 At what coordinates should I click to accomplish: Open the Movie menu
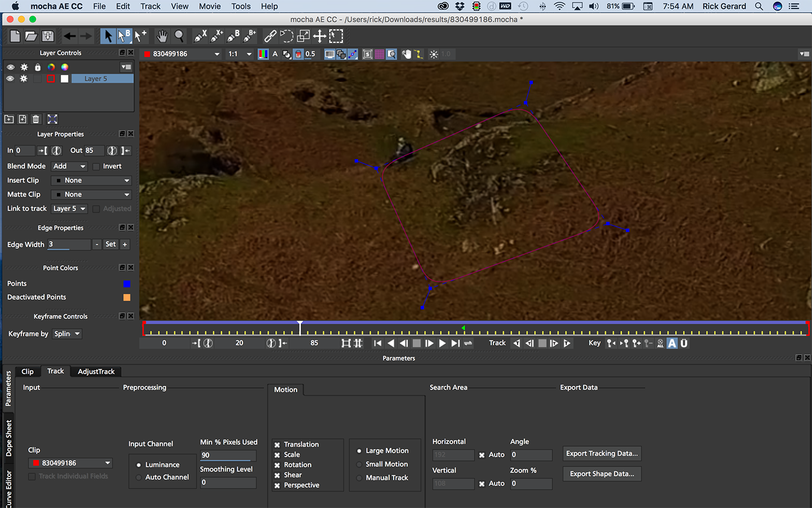click(210, 6)
